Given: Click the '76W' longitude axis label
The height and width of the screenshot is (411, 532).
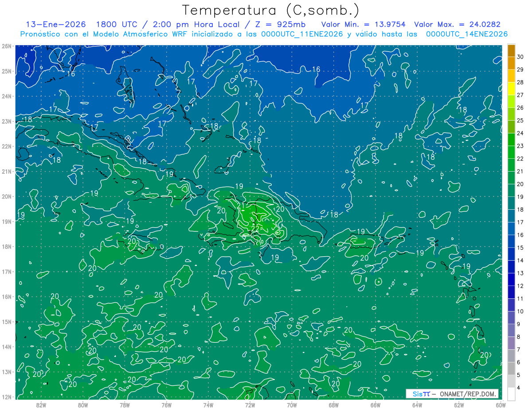Looking at the screenshot, I should click(167, 404).
